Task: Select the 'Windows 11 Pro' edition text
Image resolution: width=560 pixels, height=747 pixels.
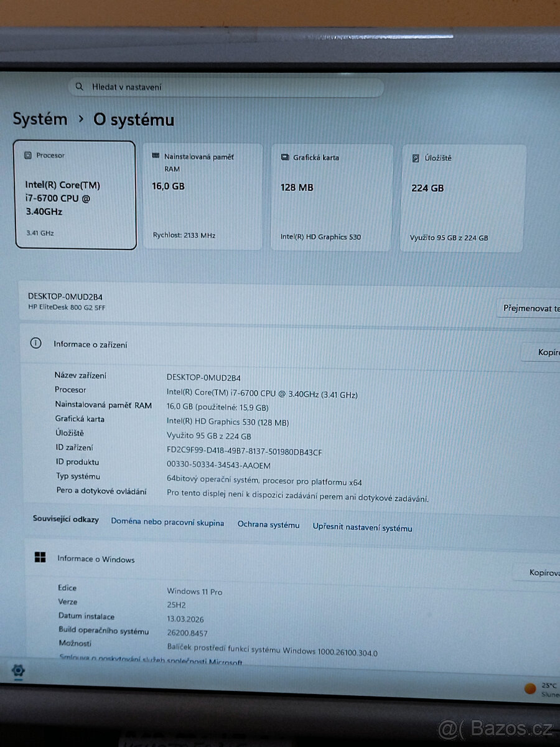Action: point(194,591)
